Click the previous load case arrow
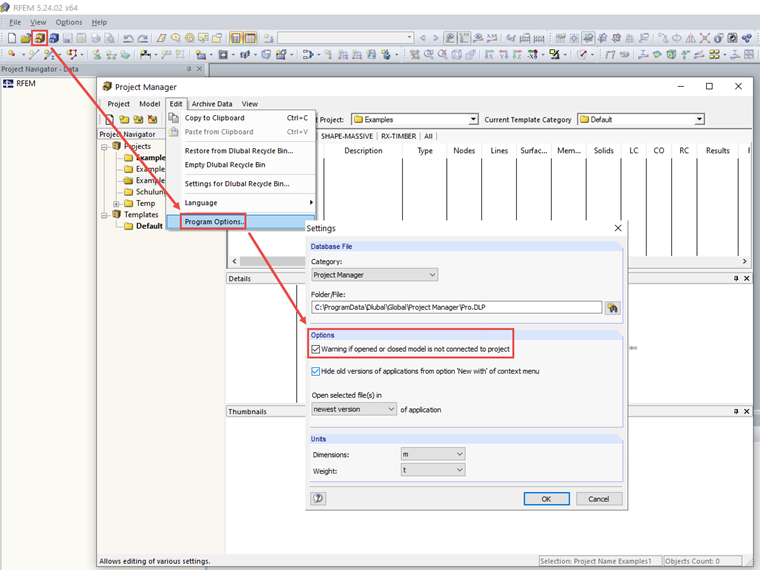Viewport: 760px width, 570px height. click(x=423, y=38)
